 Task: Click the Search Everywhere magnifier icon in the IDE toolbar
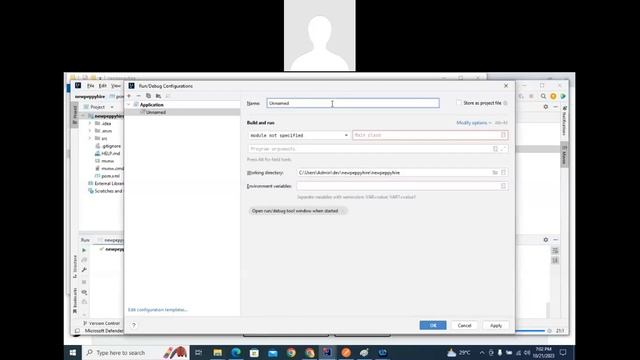pyautogui.click(x=543, y=96)
